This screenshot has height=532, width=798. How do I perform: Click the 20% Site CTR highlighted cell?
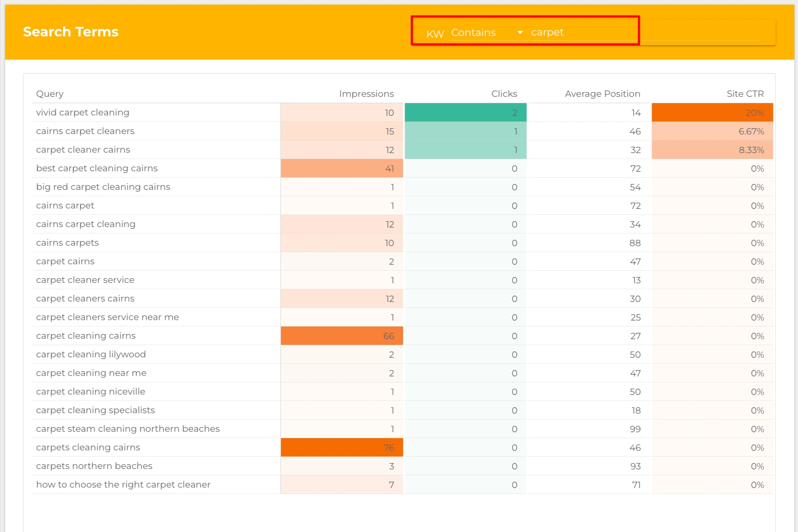[x=712, y=112]
